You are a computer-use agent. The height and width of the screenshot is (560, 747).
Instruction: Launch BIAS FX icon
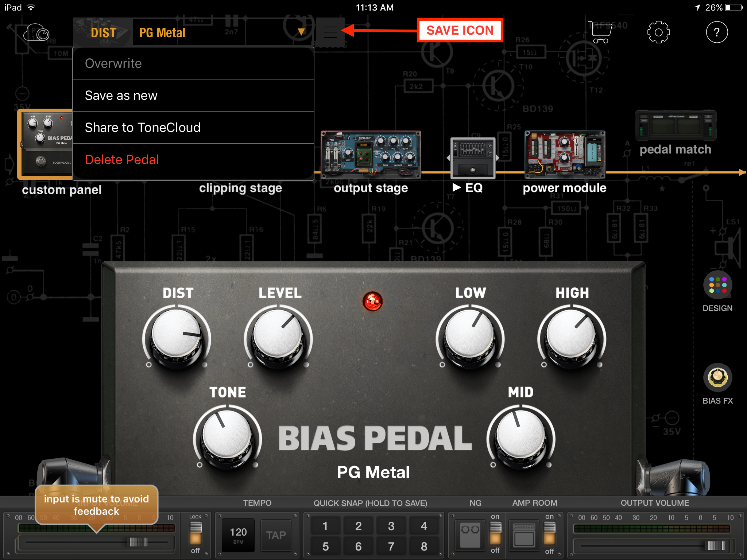(717, 377)
